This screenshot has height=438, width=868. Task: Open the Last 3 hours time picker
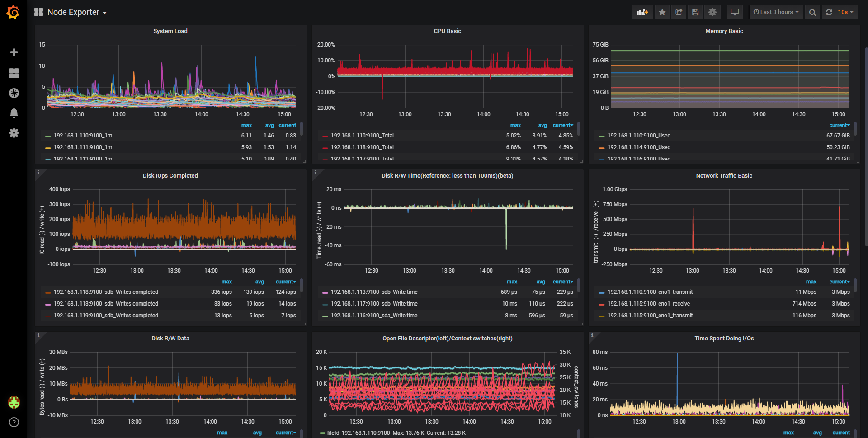coord(776,12)
